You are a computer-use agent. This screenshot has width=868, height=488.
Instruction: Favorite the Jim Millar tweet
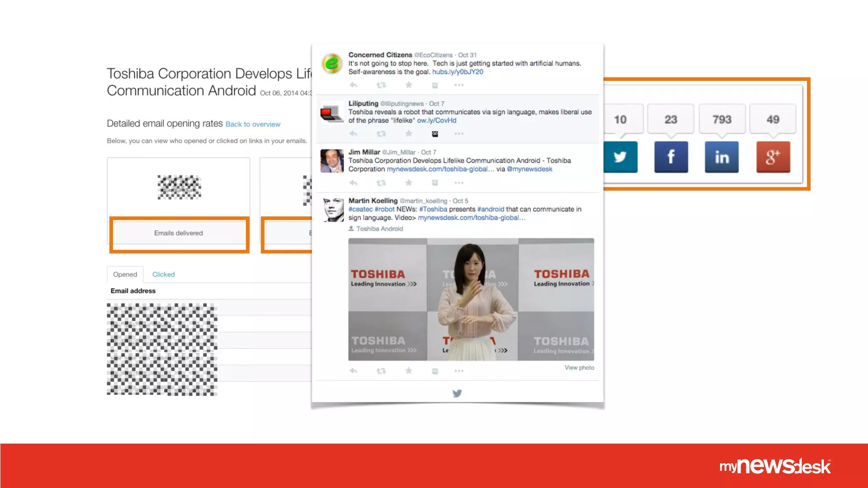tap(409, 183)
